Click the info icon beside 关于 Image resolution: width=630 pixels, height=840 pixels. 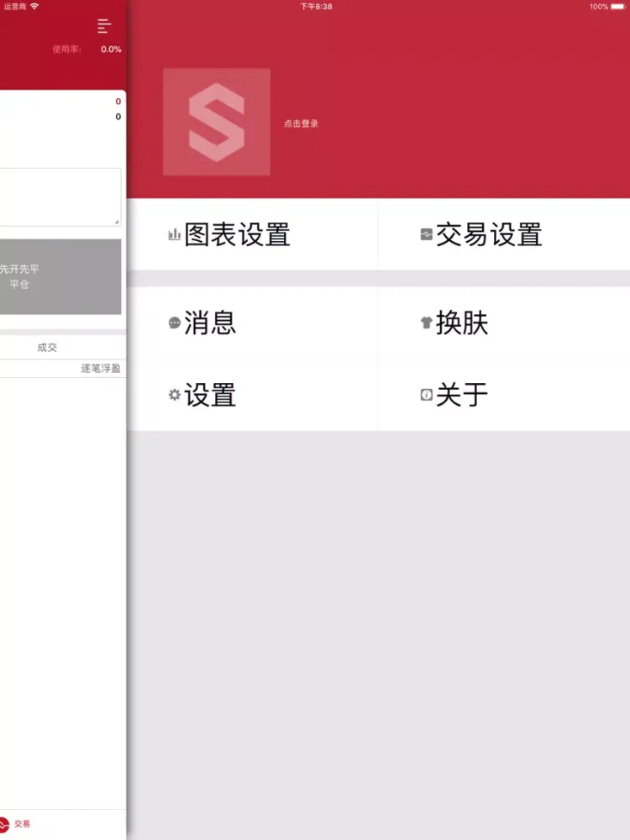[427, 395]
